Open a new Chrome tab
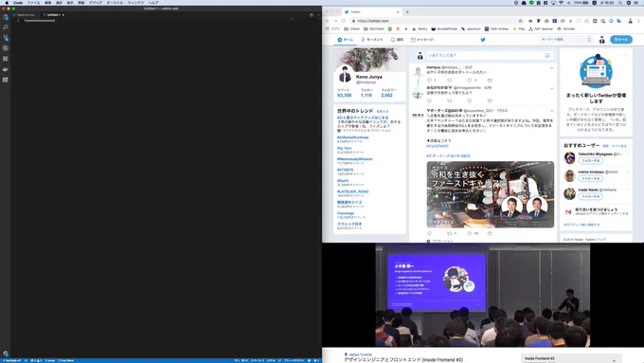 tap(407, 12)
